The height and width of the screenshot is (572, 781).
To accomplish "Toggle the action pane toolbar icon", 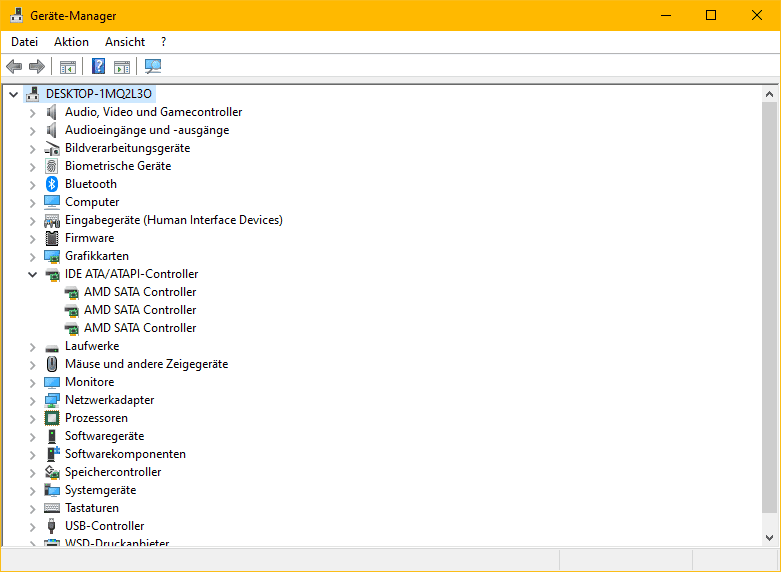I will [x=122, y=66].
